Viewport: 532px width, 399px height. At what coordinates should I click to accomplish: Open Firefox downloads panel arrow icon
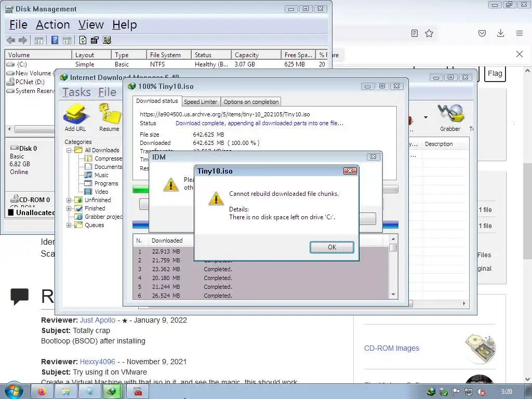500,33
